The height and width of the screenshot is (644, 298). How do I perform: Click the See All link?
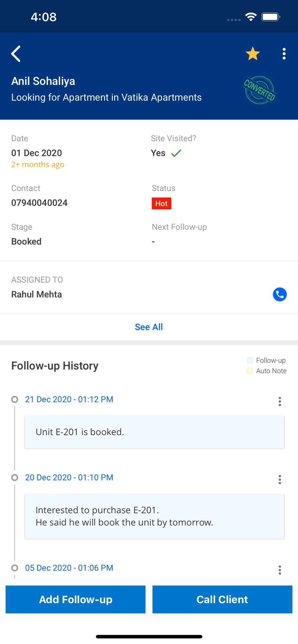pyautogui.click(x=149, y=327)
